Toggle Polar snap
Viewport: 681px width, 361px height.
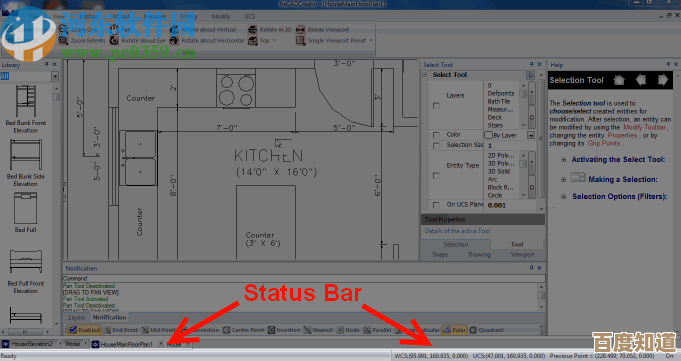click(x=454, y=330)
